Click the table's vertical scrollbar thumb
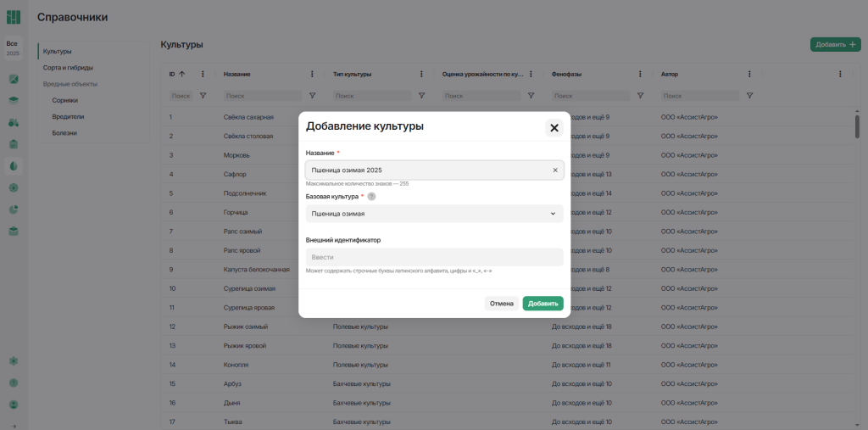 (x=857, y=126)
